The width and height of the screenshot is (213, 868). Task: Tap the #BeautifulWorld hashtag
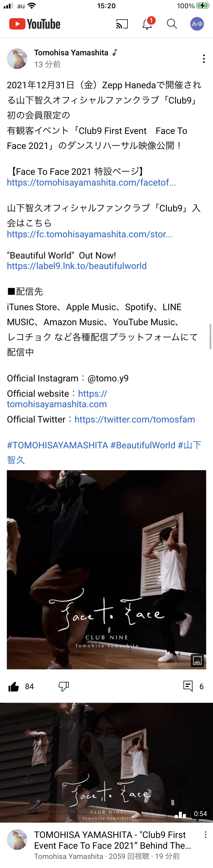[143, 445]
